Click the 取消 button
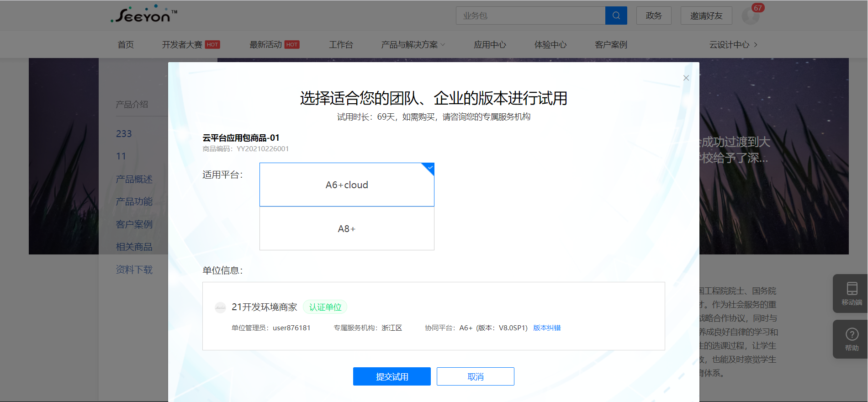Viewport: 868px width, 402px height. 476,376
